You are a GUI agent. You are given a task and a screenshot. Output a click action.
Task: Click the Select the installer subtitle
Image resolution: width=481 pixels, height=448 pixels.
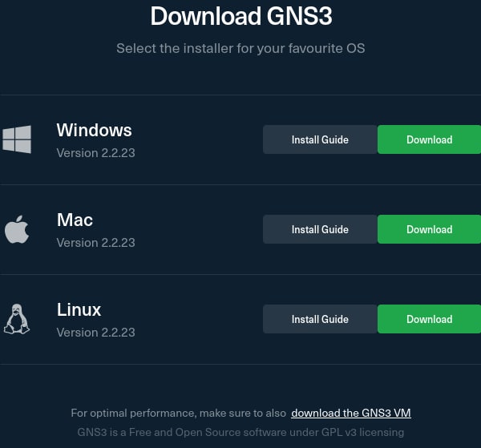tap(240, 48)
